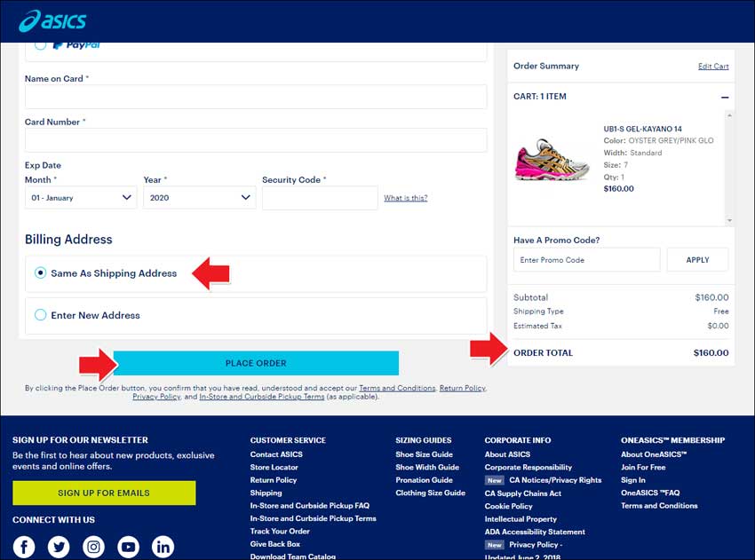Focus the Name on Card field

(x=256, y=97)
